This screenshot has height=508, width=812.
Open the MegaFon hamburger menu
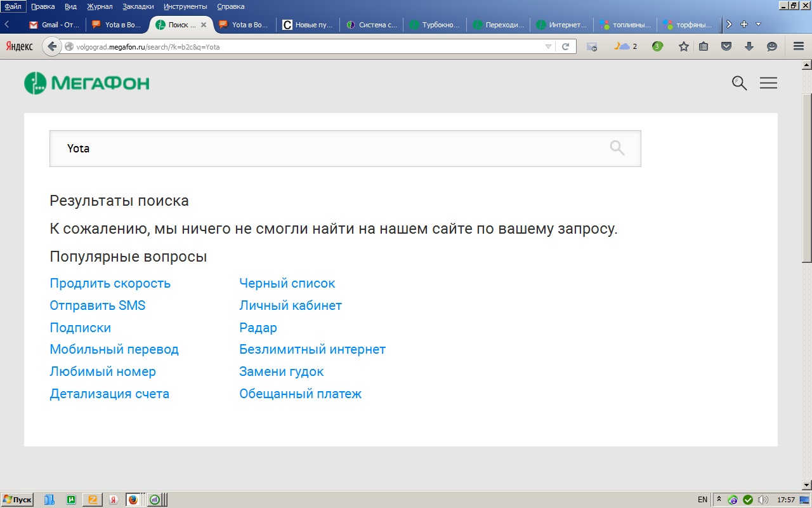click(x=768, y=83)
